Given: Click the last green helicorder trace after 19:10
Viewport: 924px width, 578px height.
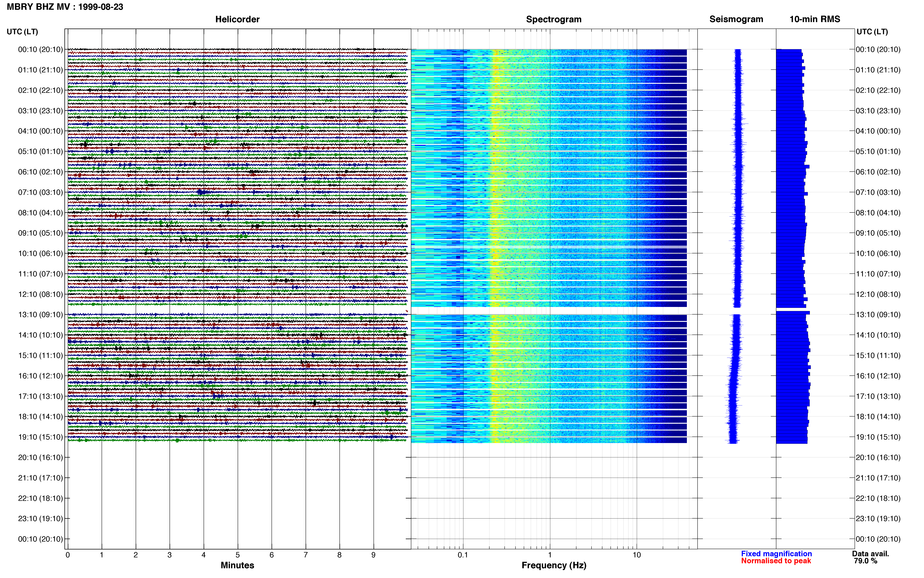Looking at the screenshot, I should click(x=237, y=440).
